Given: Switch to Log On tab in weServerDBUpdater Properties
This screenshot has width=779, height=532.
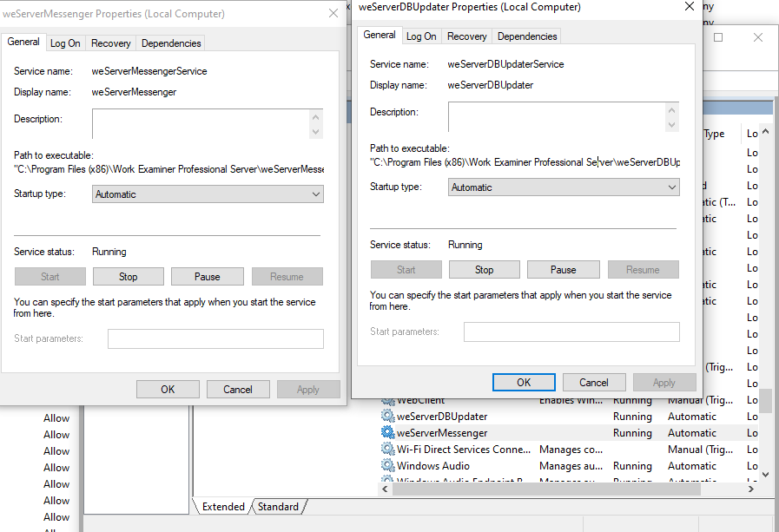Looking at the screenshot, I should click(x=421, y=36).
